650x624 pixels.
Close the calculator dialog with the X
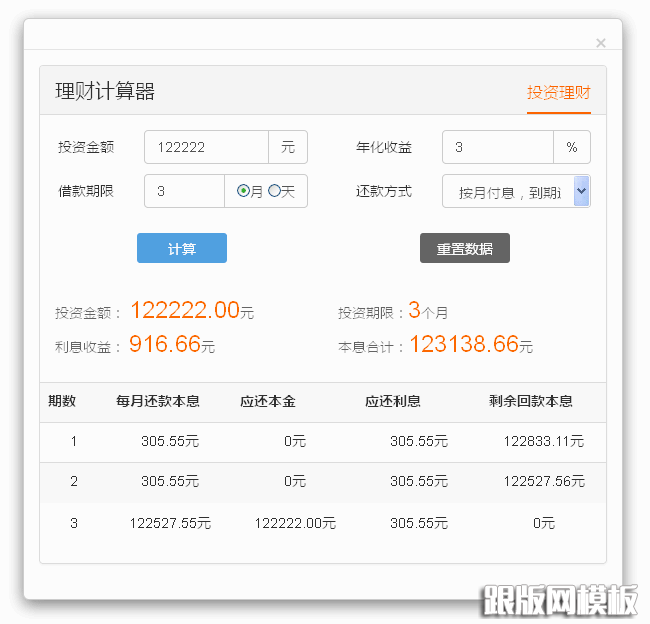click(x=600, y=43)
